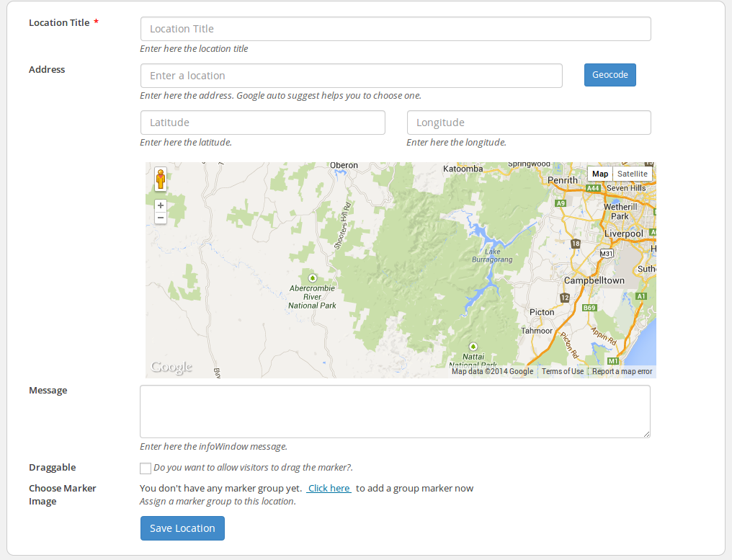Screen dimensions: 732x560
Task: Select Abercrombie River National Park marker
Action: [312, 278]
